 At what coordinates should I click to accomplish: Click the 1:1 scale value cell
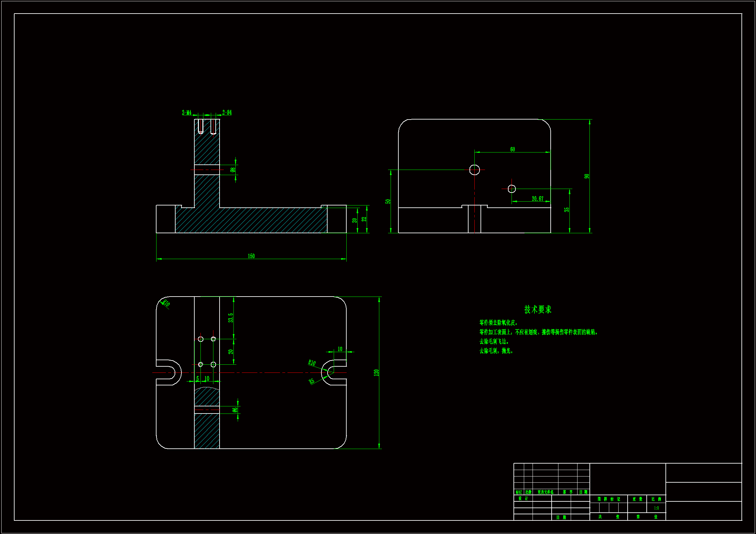coord(656,508)
